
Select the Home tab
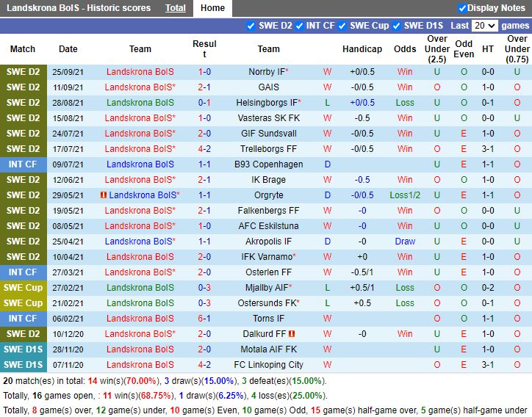212,8
